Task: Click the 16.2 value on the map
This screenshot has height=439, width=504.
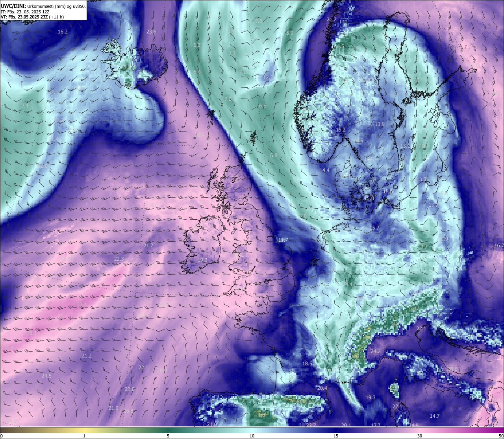Action: click(x=63, y=31)
